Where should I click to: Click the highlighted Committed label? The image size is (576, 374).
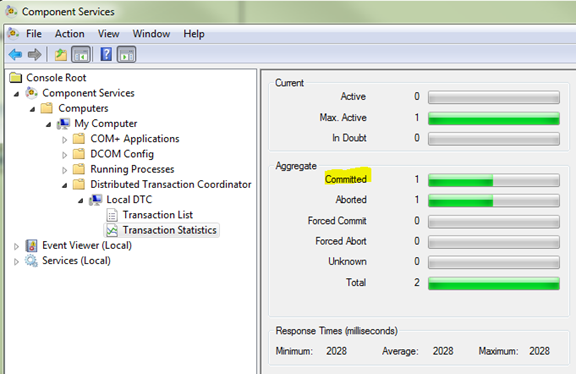coord(346,179)
